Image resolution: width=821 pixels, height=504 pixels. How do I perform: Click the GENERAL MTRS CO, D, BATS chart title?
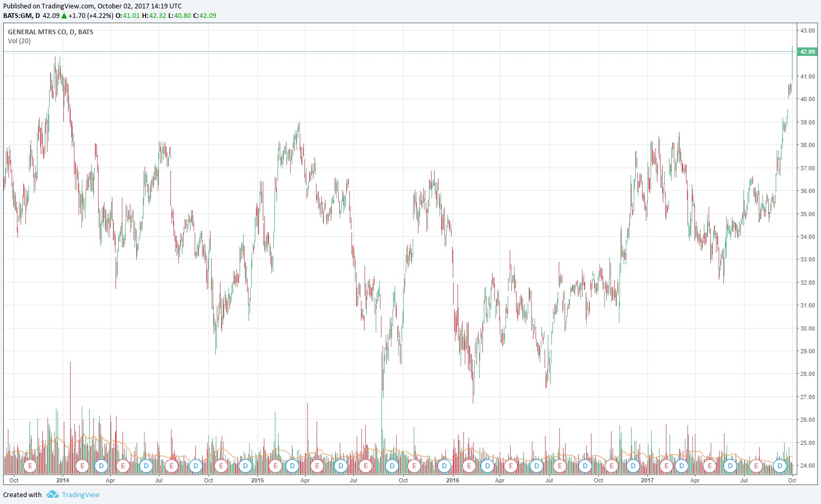[50, 32]
